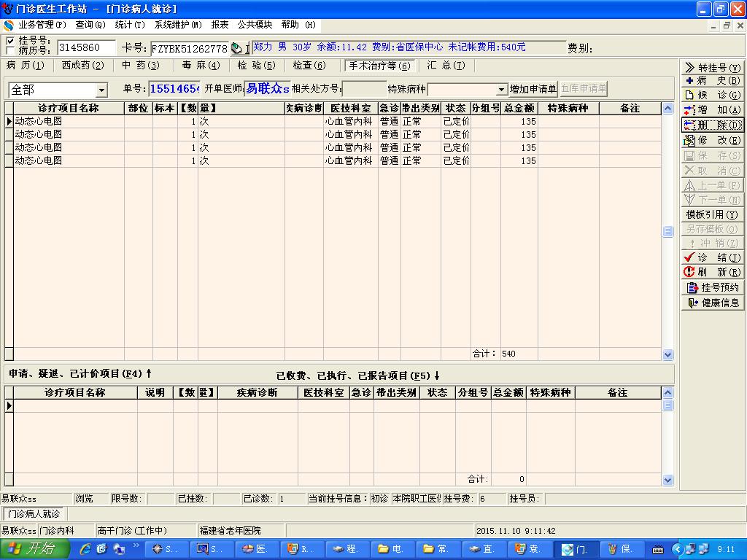Click the 修改 edit button
The width and height of the screenshot is (747, 560).
pyautogui.click(x=712, y=140)
